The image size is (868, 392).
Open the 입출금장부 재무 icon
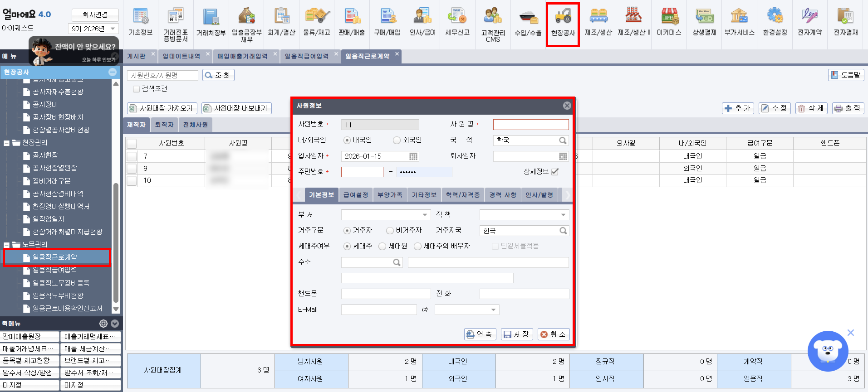[246, 24]
